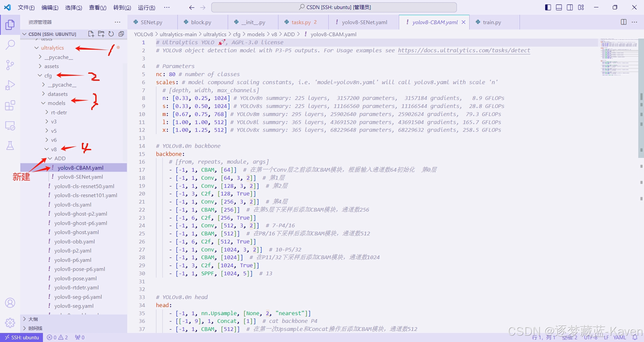Open yolov8-ghost.yaml in file tree

pos(76,232)
